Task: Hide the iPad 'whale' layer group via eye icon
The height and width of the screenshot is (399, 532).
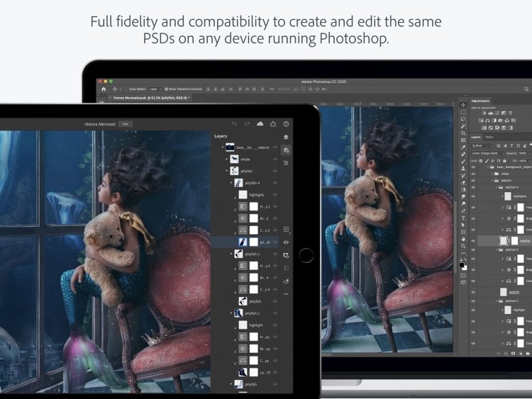Action: 275,159
